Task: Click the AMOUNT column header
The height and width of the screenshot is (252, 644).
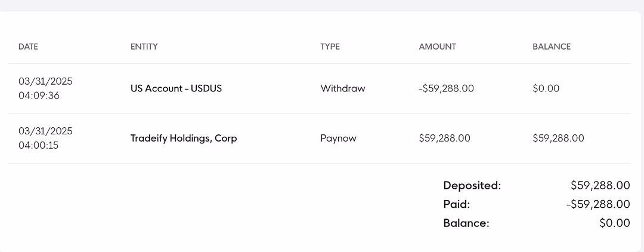Action: [x=438, y=47]
